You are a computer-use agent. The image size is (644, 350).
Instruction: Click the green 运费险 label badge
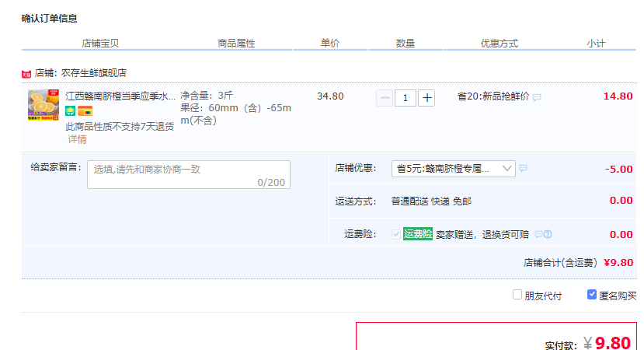coord(418,234)
